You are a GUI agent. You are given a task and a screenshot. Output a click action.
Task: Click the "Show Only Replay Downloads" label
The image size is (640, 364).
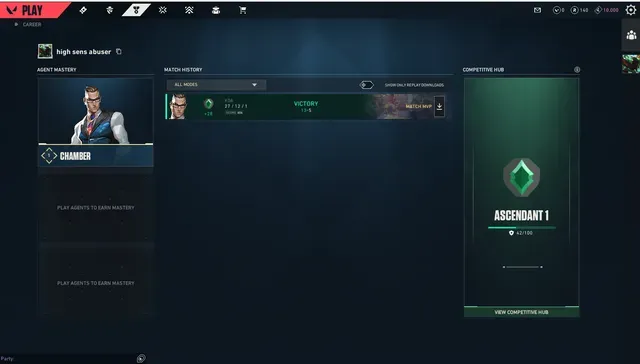(x=414, y=85)
